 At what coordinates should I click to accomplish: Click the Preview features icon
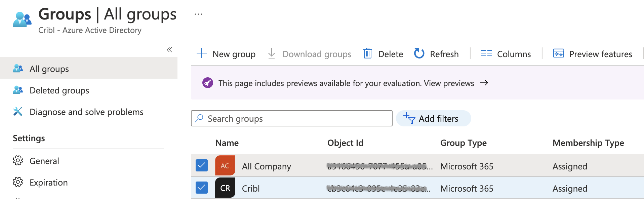pos(558,53)
